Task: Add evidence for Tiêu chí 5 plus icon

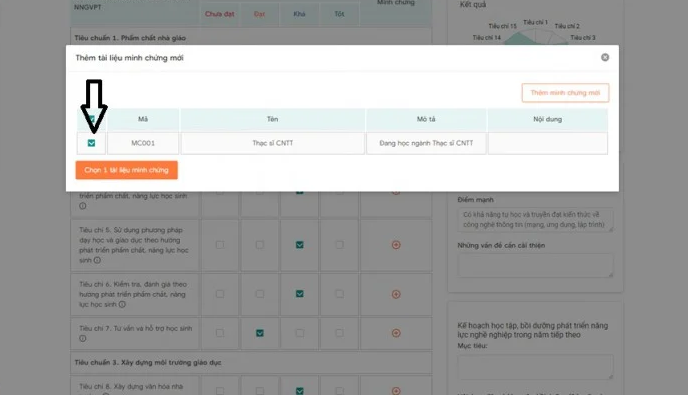Action: point(396,245)
